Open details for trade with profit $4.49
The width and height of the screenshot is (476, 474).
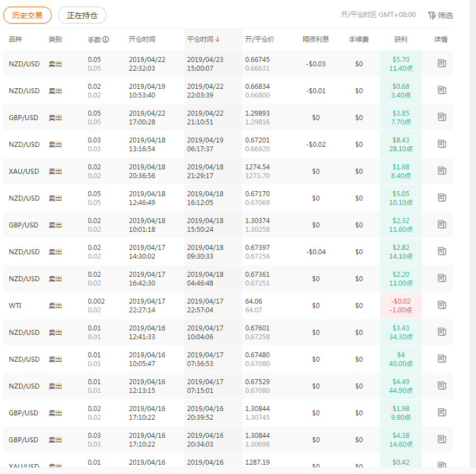[441, 385]
